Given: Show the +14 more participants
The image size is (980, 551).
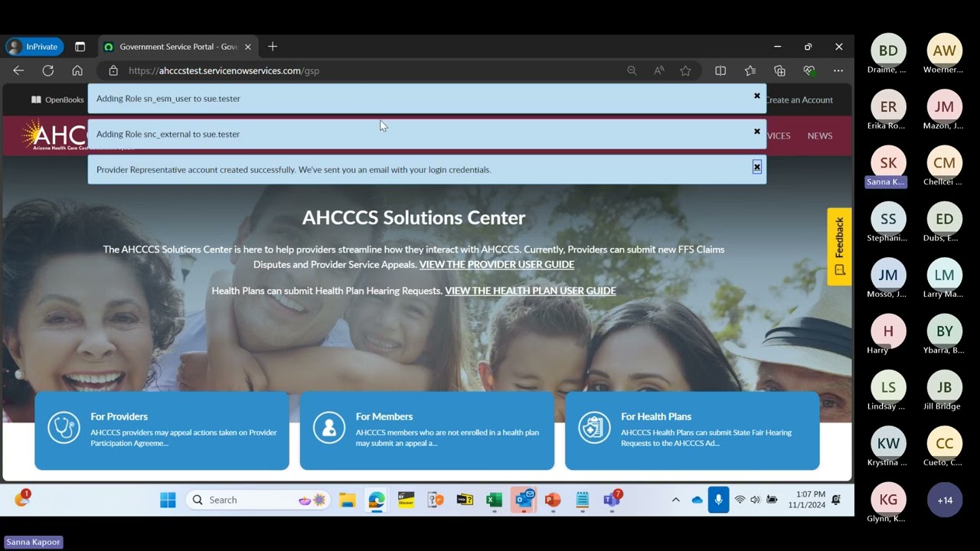Looking at the screenshot, I should point(944,500).
